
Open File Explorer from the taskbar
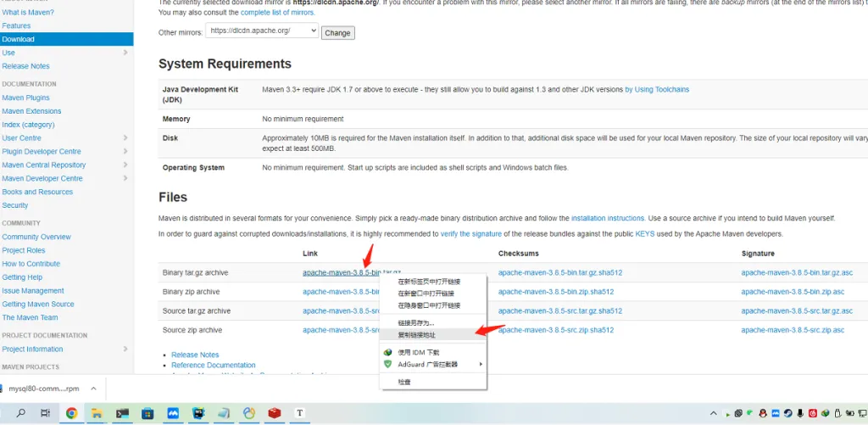click(x=97, y=413)
